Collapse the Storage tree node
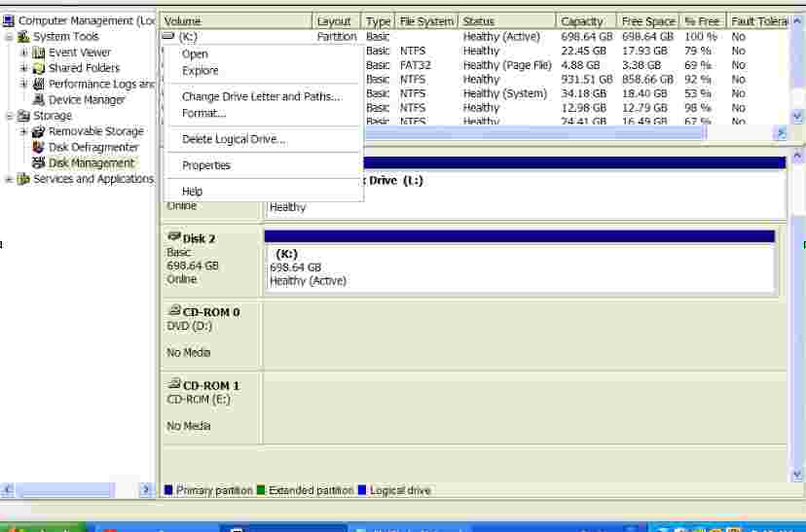 tap(10, 116)
